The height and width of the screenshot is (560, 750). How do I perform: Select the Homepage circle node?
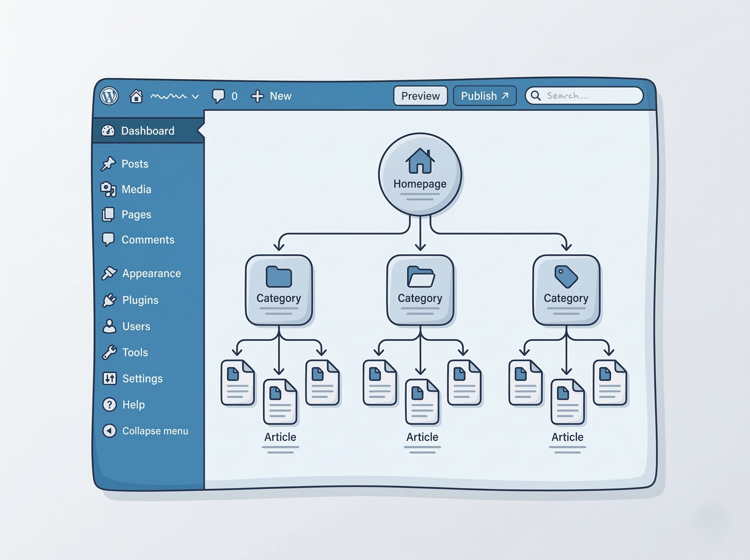(x=420, y=174)
